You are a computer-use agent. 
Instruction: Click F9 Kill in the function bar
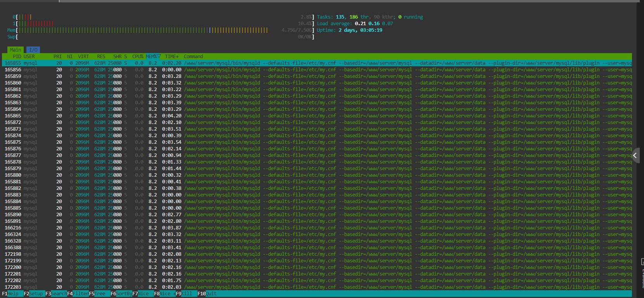click(x=187, y=294)
